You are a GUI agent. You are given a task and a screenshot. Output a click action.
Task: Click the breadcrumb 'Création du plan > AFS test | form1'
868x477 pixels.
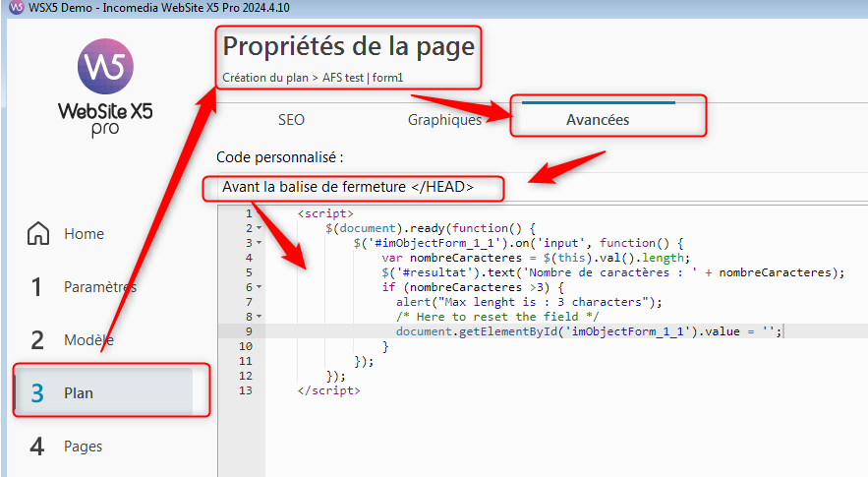click(x=313, y=78)
